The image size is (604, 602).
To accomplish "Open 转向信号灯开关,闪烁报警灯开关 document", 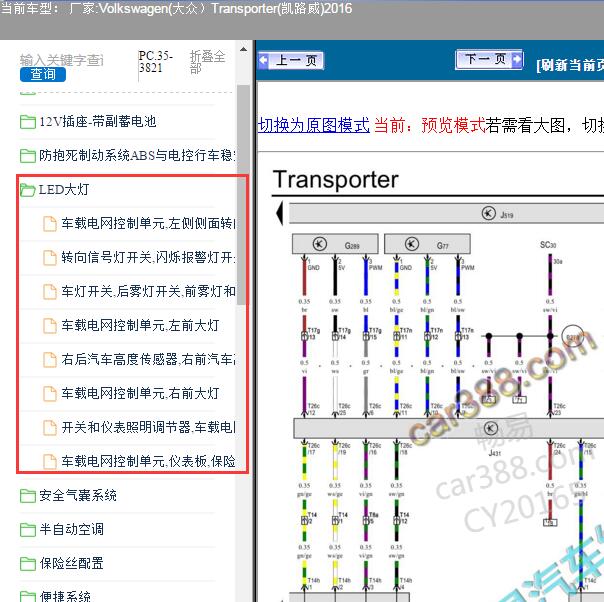I will (149, 257).
